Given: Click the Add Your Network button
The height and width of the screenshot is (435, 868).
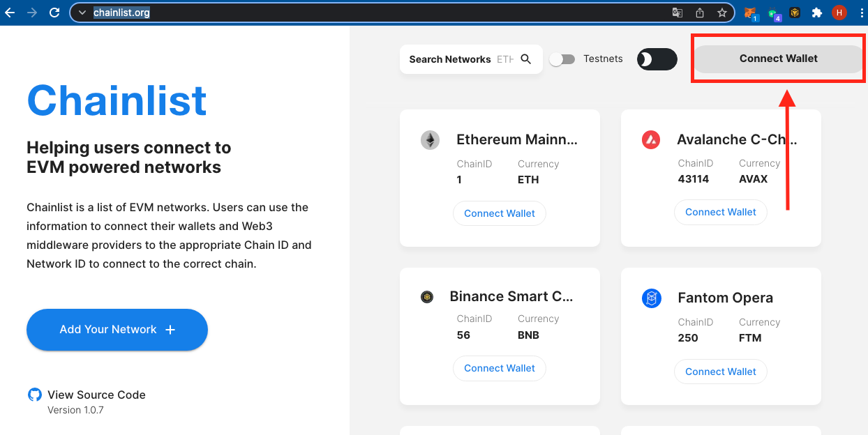Looking at the screenshot, I should click(117, 330).
